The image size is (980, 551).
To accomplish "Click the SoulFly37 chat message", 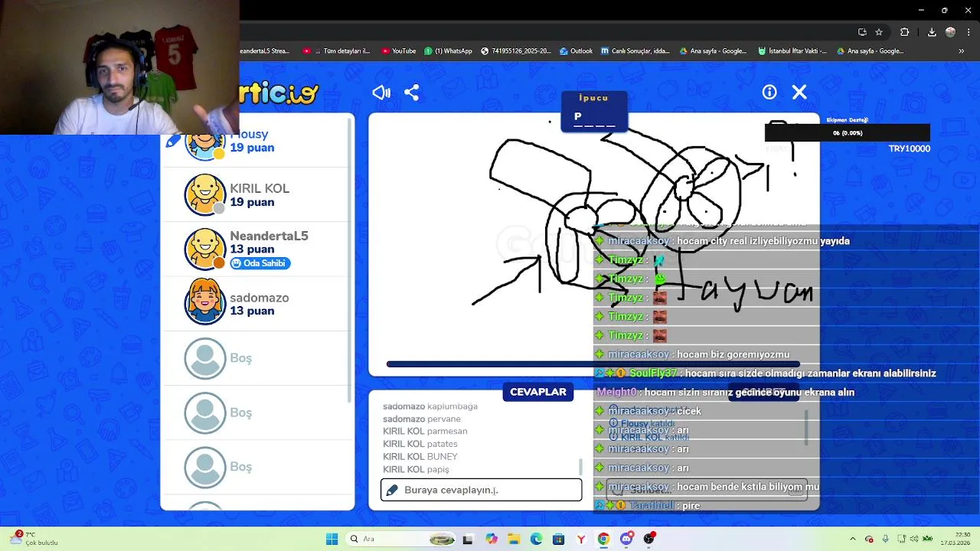I will 766,373.
